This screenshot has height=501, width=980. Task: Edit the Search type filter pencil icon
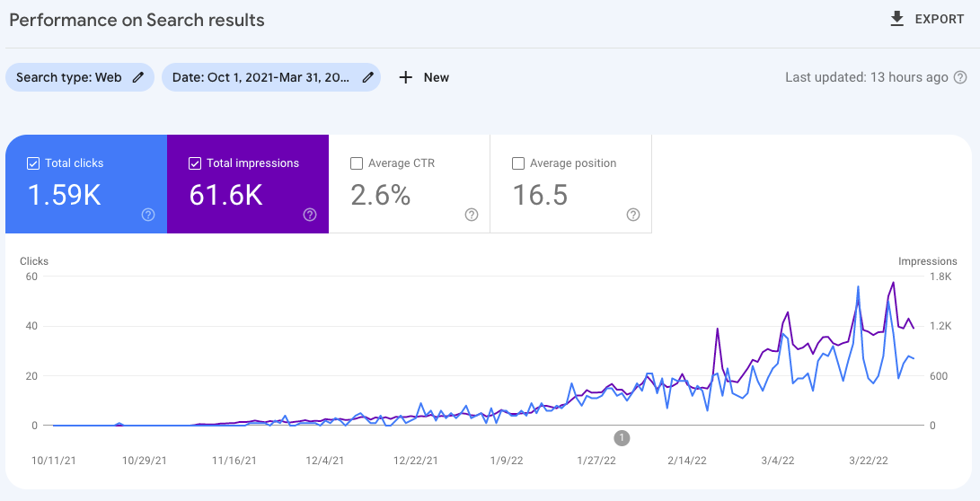point(138,77)
